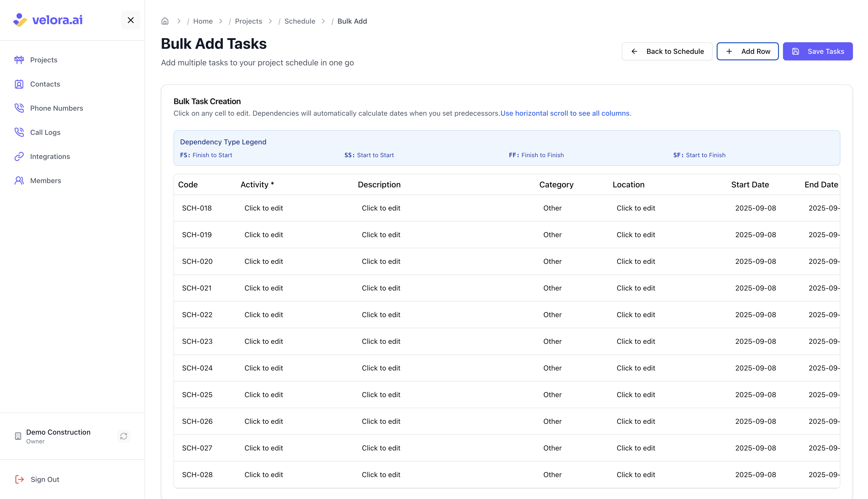The image size is (868, 499).
Task: Open Category dropdown for SCH-027
Action: point(552,448)
